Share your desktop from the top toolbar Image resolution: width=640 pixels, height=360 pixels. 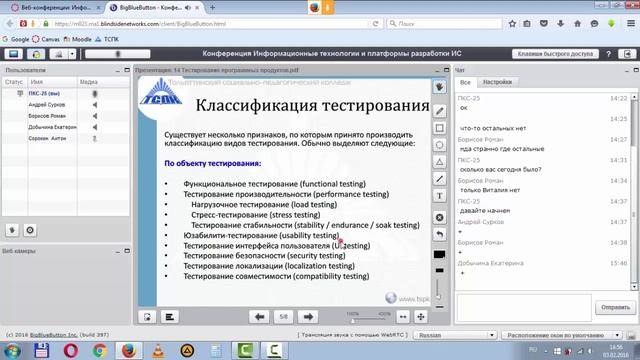tap(13, 54)
